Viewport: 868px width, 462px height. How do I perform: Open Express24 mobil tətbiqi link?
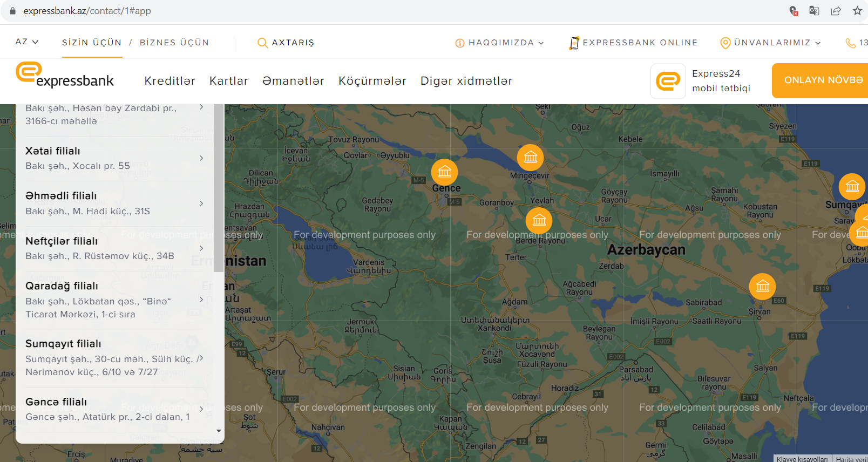click(721, 81)
